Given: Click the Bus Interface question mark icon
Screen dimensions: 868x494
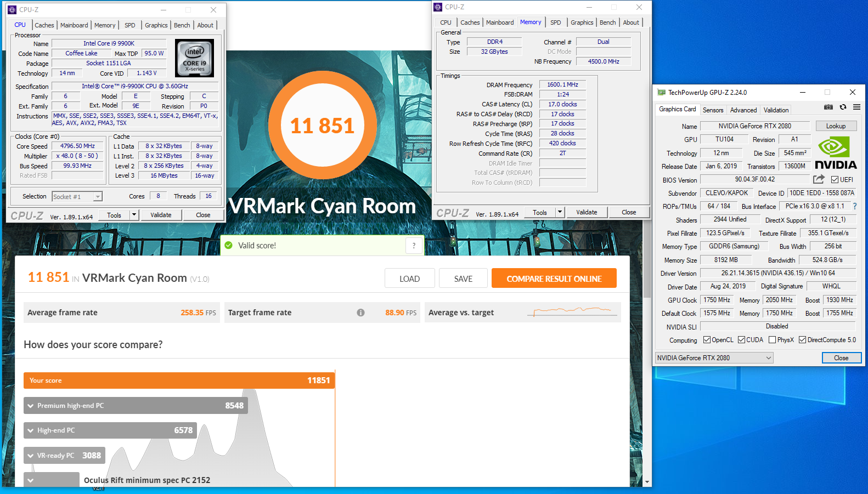Looking at the screenshot, I should [x=855, y=206].
